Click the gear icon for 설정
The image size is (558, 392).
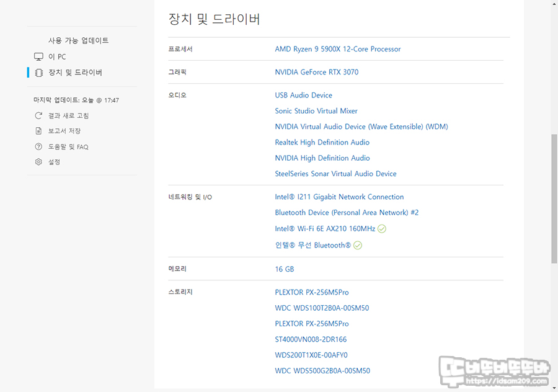pyautogui.click(x=38, y=162)
